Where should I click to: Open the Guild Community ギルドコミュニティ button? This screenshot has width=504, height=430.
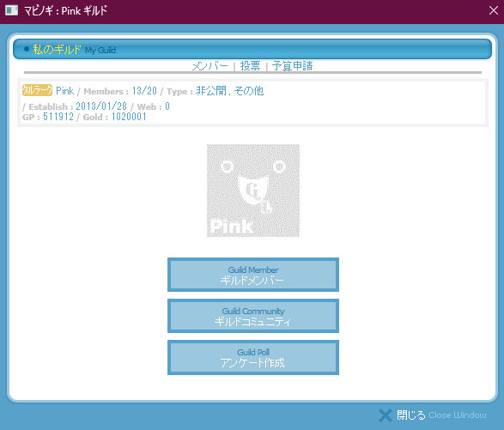click(x=253, y=316)
